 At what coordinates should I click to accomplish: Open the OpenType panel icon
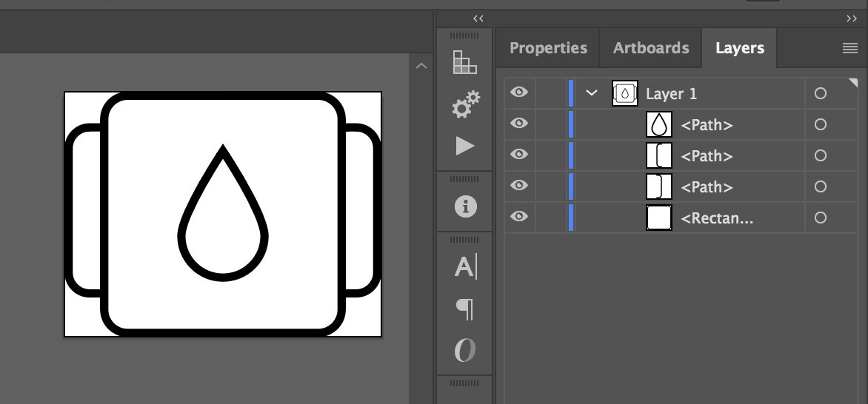point(465,350)
